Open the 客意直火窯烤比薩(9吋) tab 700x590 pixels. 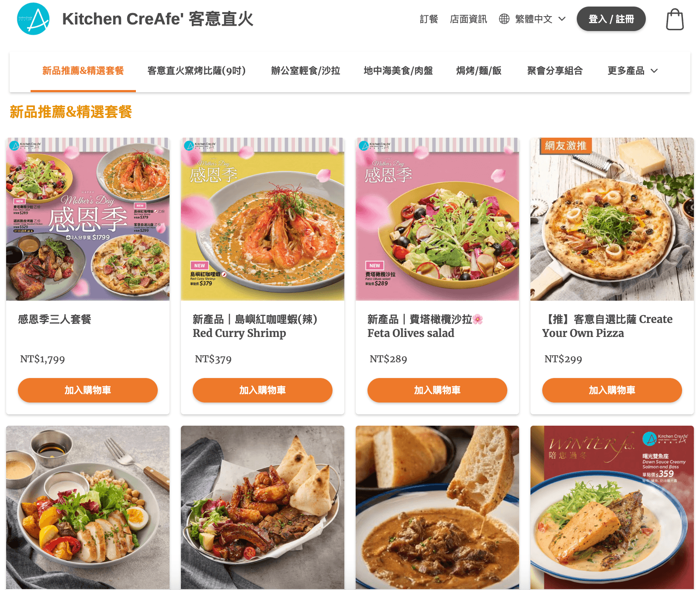pos(197,71)
